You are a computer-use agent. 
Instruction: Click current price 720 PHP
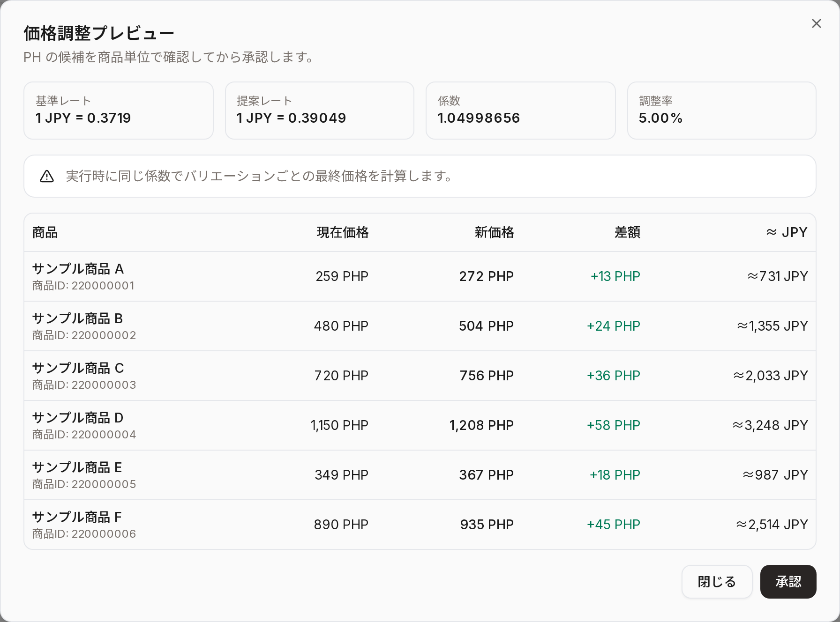(341, 376)
